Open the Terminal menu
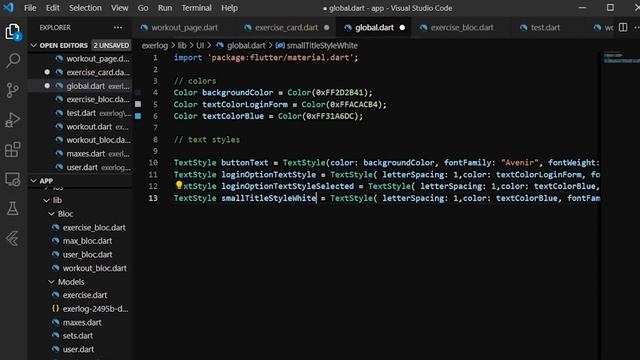 [197, 8]
